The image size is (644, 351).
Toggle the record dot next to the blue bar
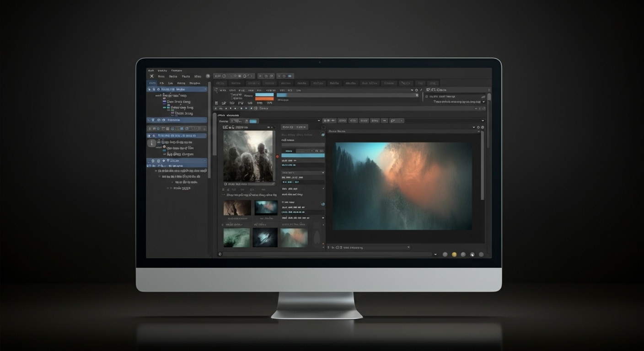277,156
